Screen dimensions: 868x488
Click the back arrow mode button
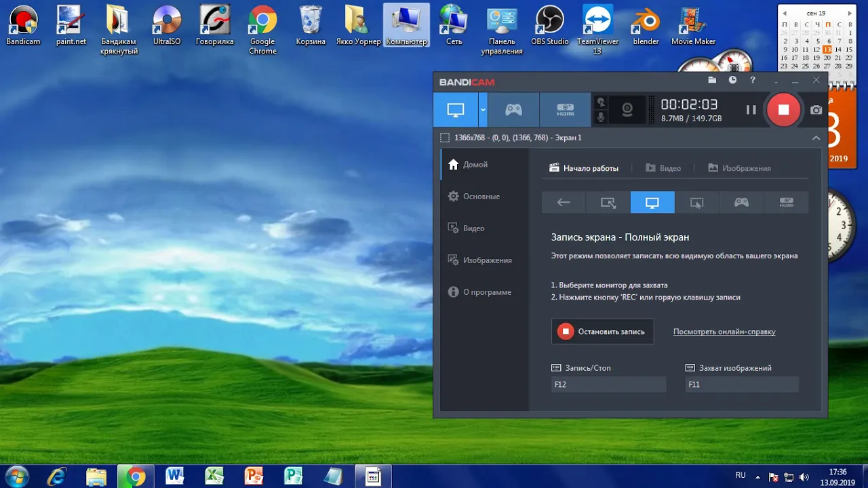(x=564, y=202)
